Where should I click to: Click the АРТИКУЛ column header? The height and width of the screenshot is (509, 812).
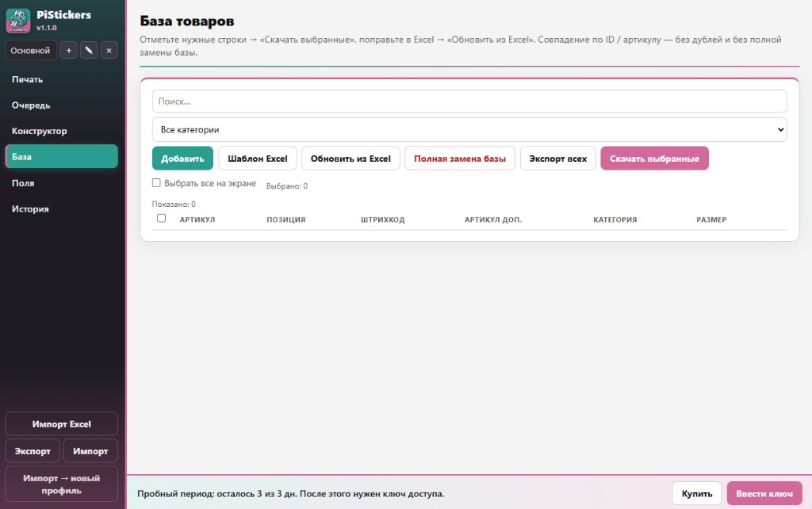[197, 220]
